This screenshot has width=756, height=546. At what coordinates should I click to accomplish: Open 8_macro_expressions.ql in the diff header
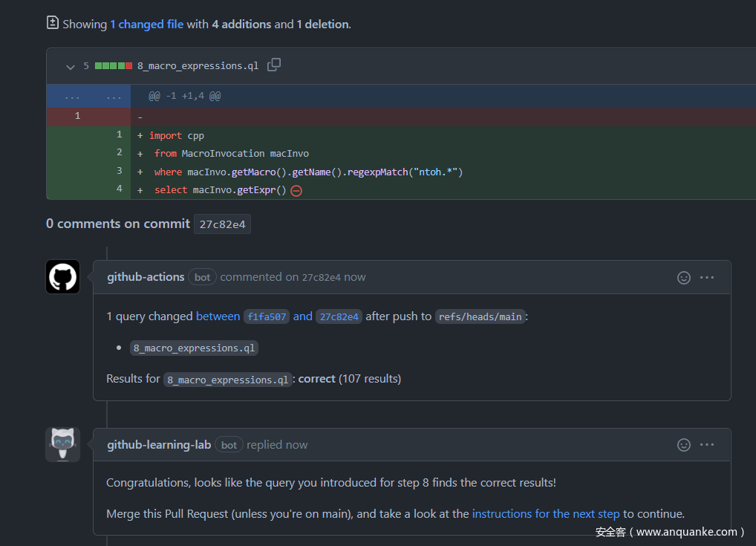(x=198, y=65)
